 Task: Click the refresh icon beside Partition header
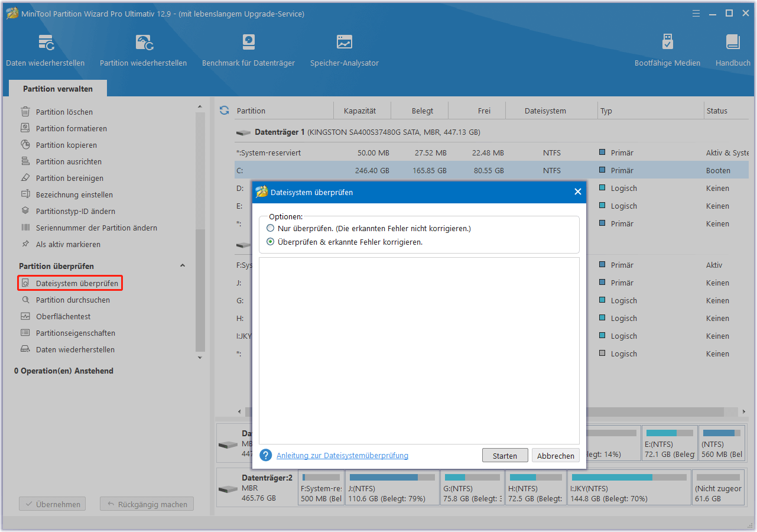pos(224,111)
